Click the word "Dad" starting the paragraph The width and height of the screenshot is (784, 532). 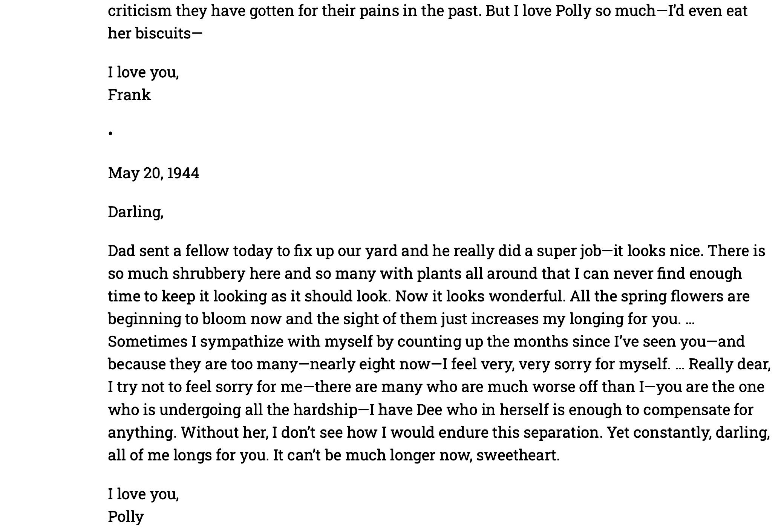pos(121,251)
